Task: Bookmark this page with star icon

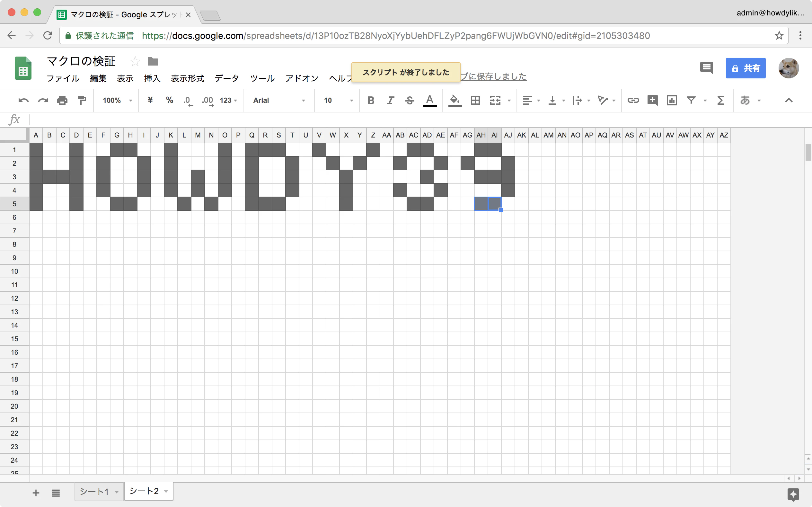Action: tap(779, 36)
